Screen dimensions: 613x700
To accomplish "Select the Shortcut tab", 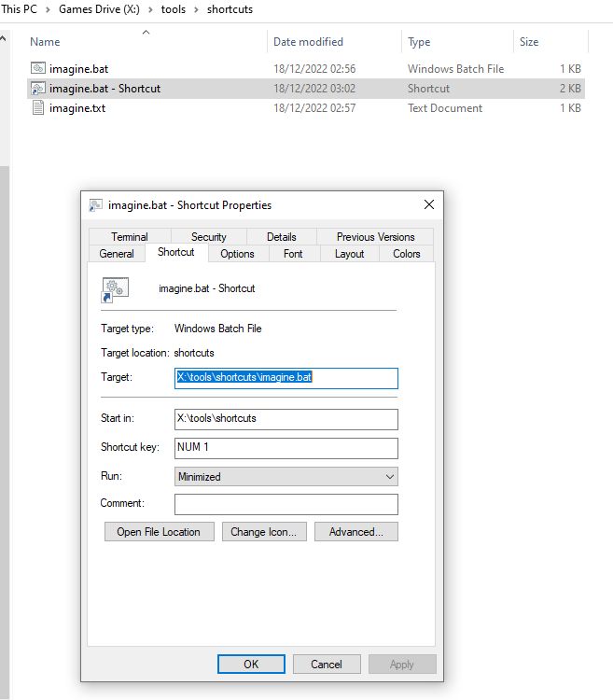I will click(x=176, y=252).
